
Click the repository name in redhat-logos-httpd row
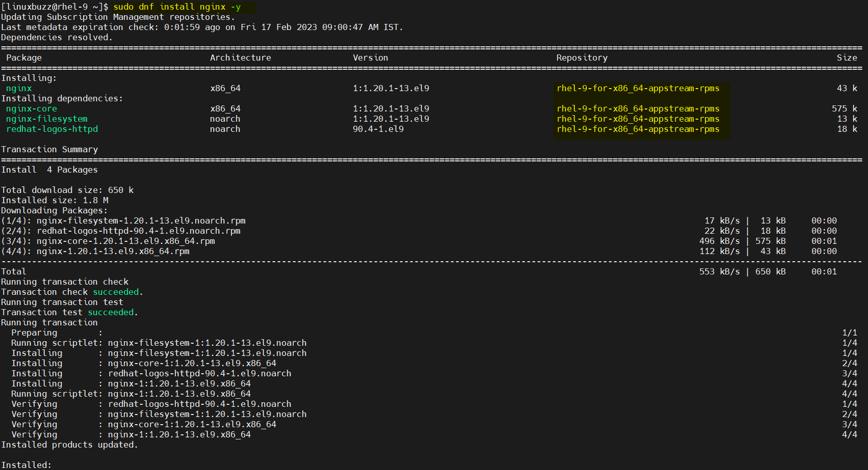tap(638, 129)
